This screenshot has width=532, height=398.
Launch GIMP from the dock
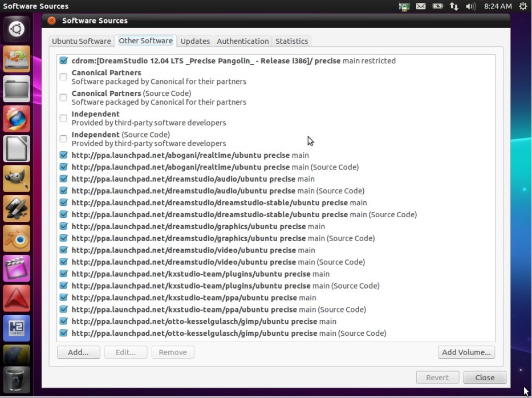[x=17, y=178]
